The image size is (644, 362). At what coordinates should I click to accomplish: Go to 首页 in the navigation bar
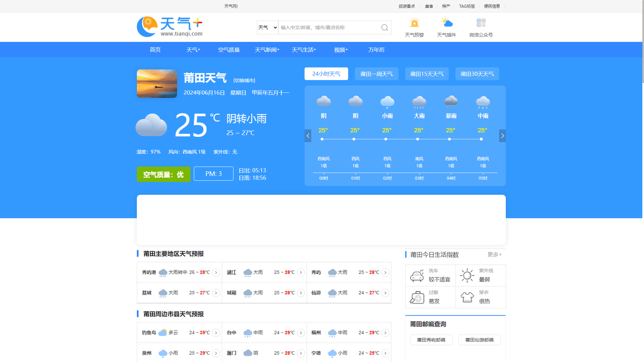[155, 50]
